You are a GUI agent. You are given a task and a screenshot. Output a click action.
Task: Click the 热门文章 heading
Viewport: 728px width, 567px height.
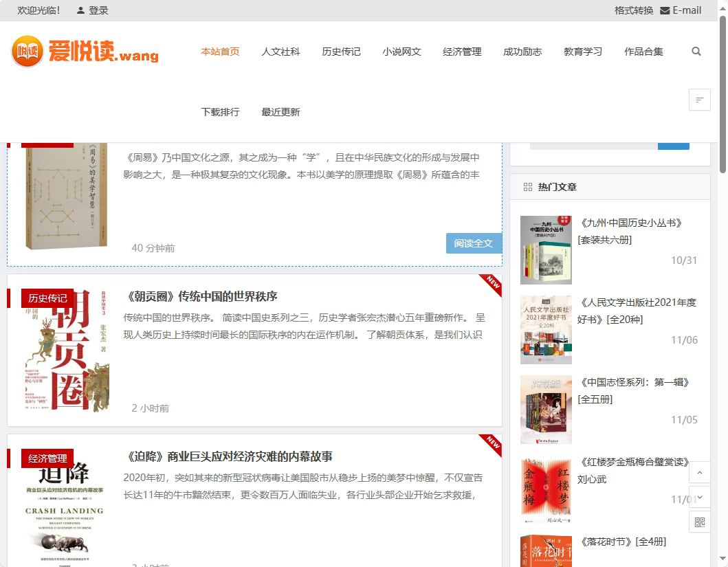click(557, 187)
